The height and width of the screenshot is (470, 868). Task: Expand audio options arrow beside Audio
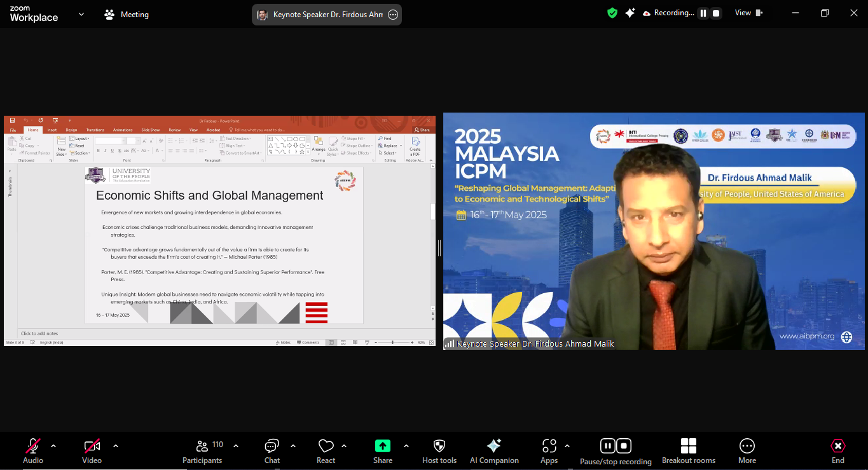53,446
